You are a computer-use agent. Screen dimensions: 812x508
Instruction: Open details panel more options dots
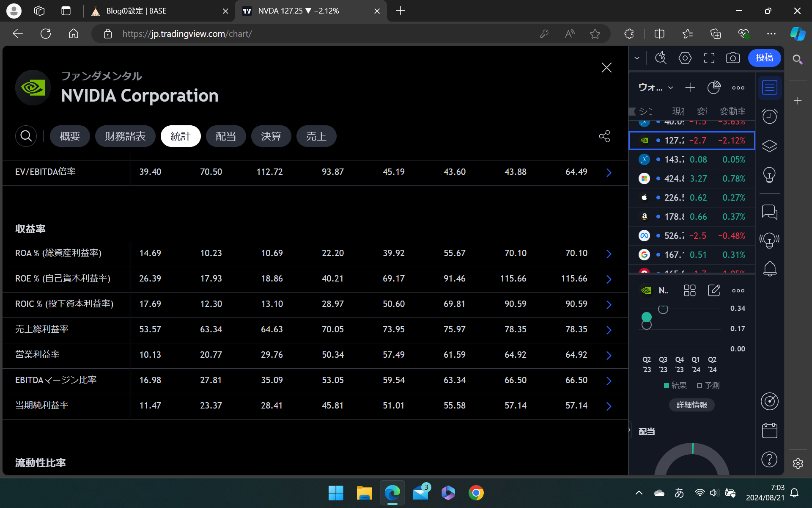(x=738, y=290)
